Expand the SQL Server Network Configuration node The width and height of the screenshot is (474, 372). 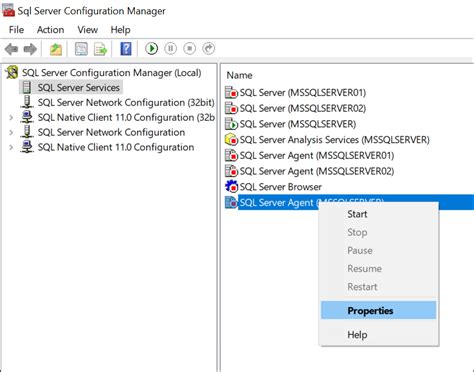pos(11,133)
